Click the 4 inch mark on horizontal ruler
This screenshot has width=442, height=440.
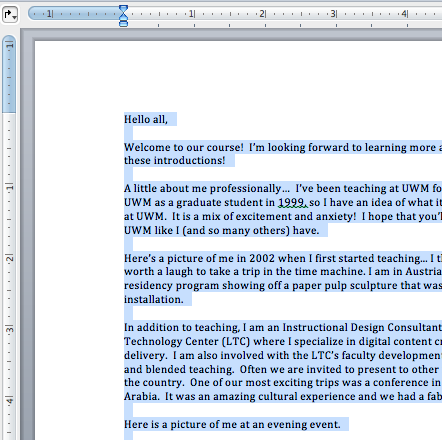coord(404,14)
